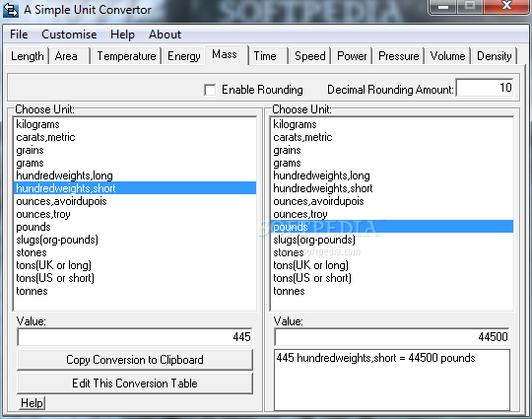The height and width of the screenshot is (419, 532).
Task: Maximize the Unit Convertor window
Action: 470,7
